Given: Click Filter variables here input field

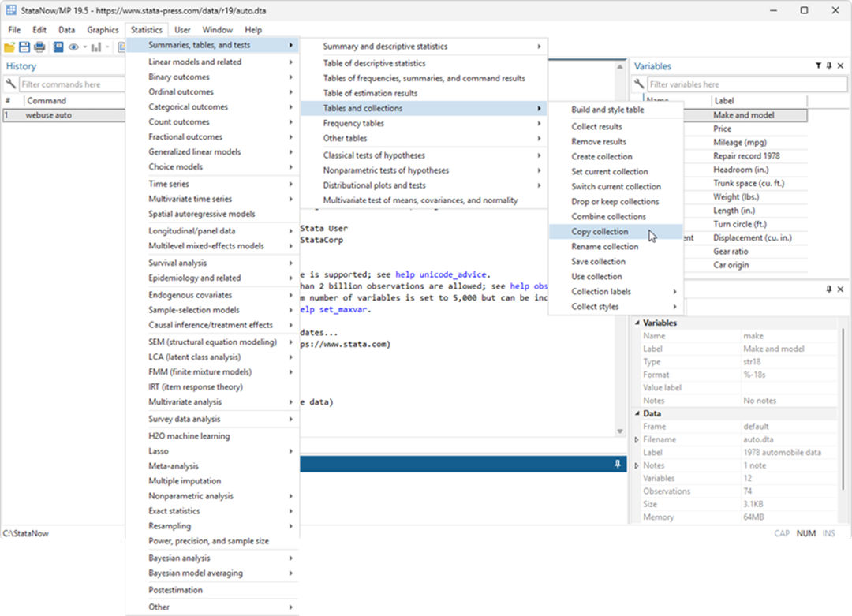Looking at the screenshot, I should (x=746, y=84).
